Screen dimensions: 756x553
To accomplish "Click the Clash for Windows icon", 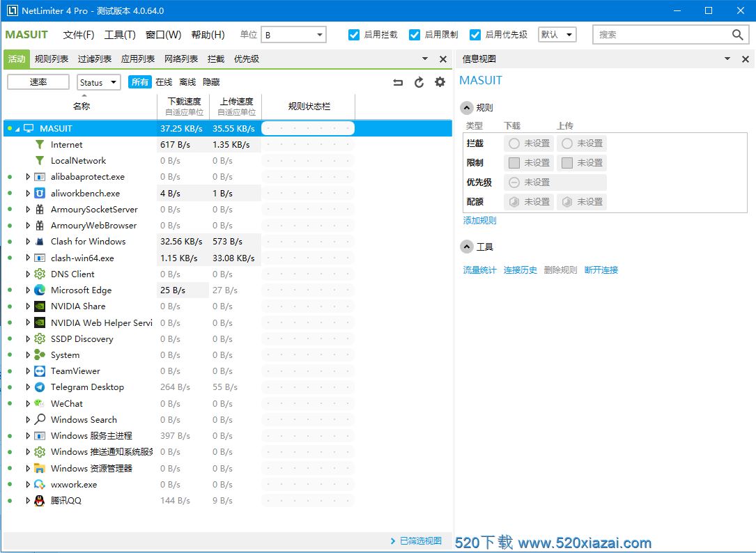I will coord(40,242).
